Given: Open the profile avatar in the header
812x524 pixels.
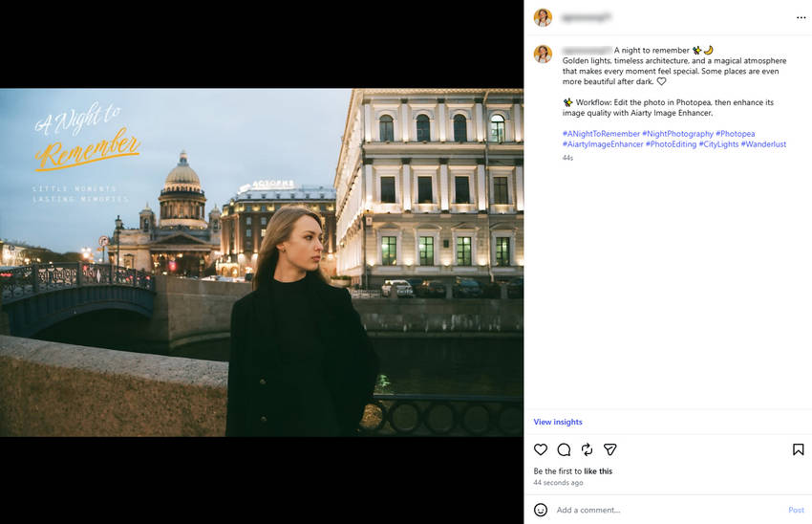Looking at the screenshot, I should click(543, 17).
